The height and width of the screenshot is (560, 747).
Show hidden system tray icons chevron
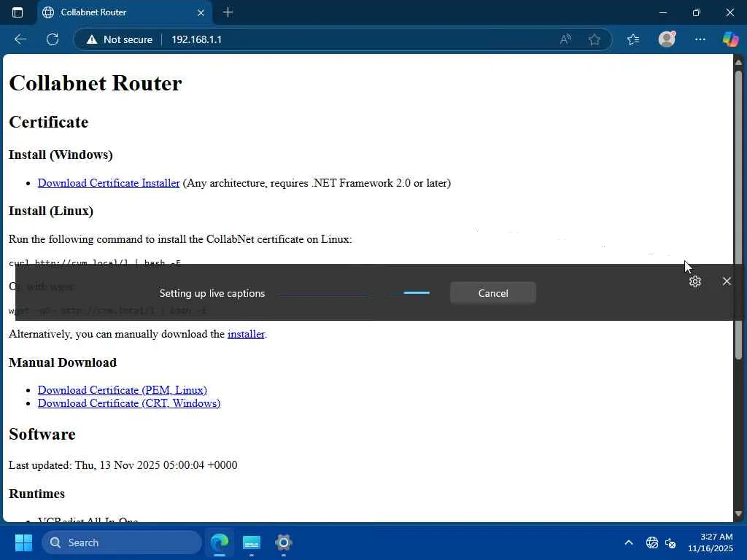[628, 542]
